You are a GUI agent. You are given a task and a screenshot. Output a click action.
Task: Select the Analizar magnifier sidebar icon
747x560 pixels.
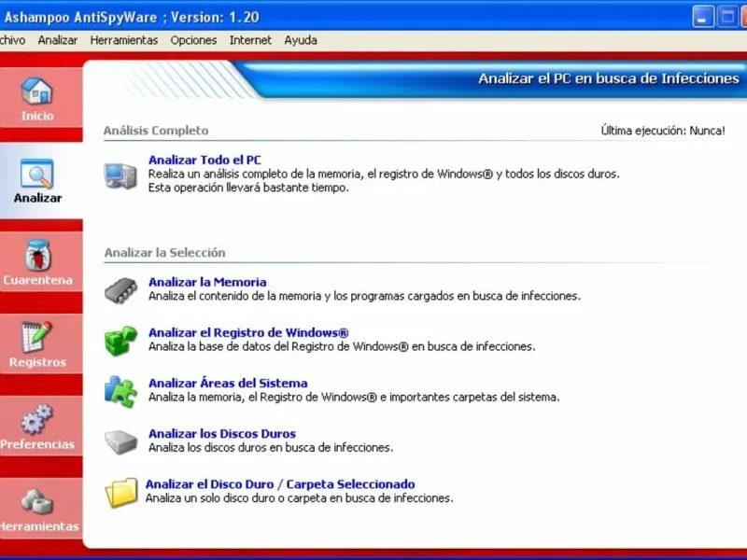coord(36,174)
